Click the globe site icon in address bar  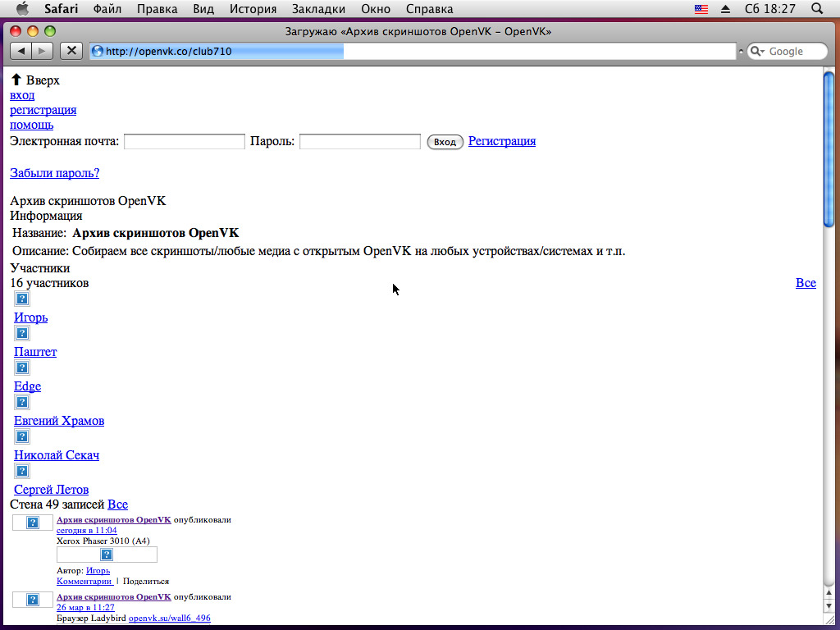[x=98, y=51]
